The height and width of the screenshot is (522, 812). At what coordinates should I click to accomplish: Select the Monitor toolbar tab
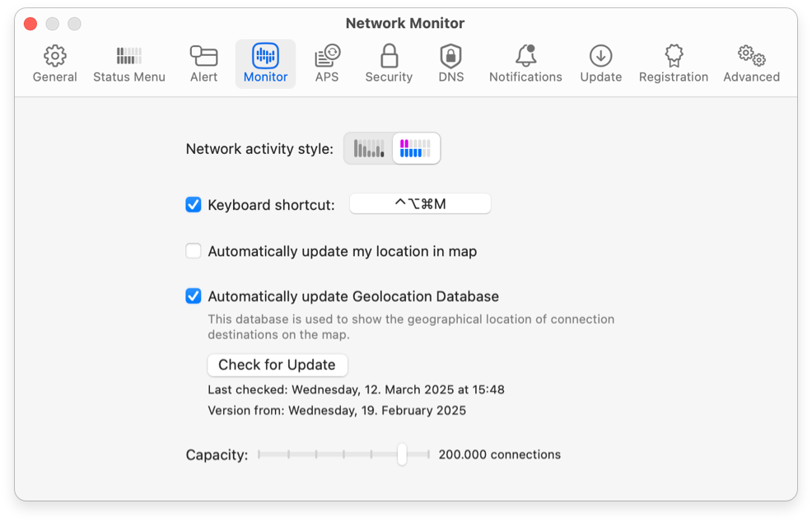tap(265, 64)
